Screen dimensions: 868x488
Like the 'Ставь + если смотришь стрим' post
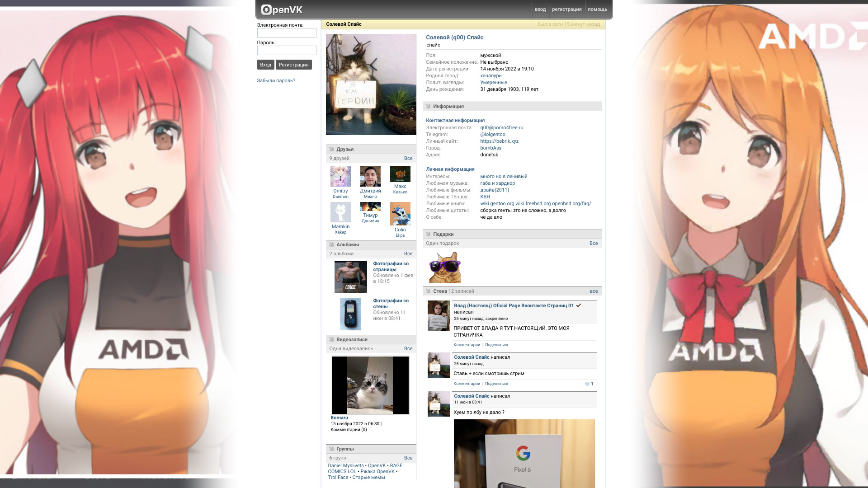pyautogui.click(x=587, y=384)
